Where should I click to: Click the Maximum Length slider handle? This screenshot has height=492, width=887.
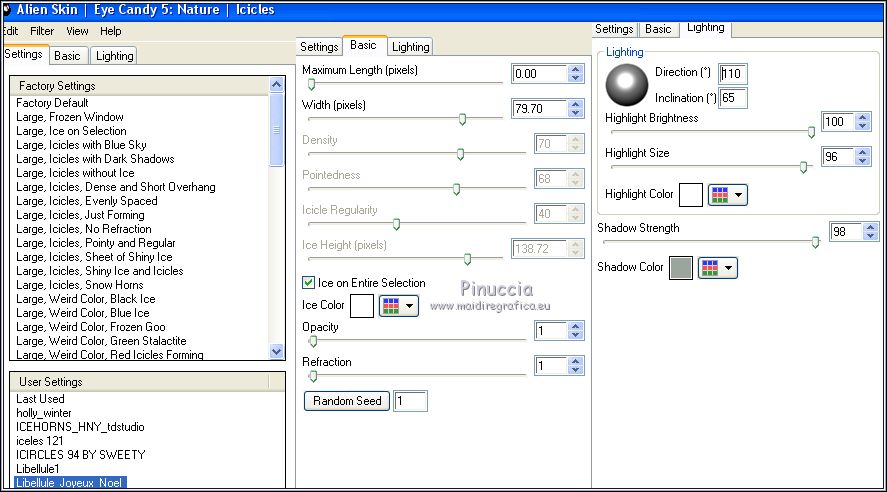[x=311, y=84]
